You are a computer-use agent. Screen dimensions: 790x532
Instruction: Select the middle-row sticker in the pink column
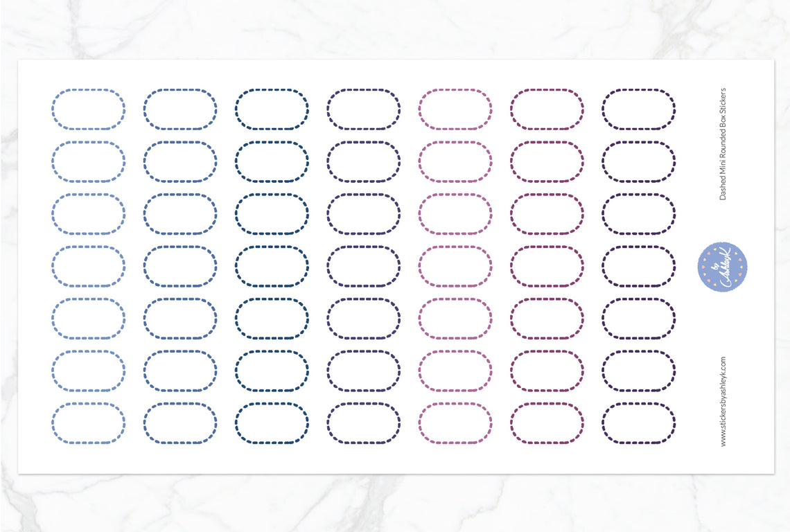455,267
